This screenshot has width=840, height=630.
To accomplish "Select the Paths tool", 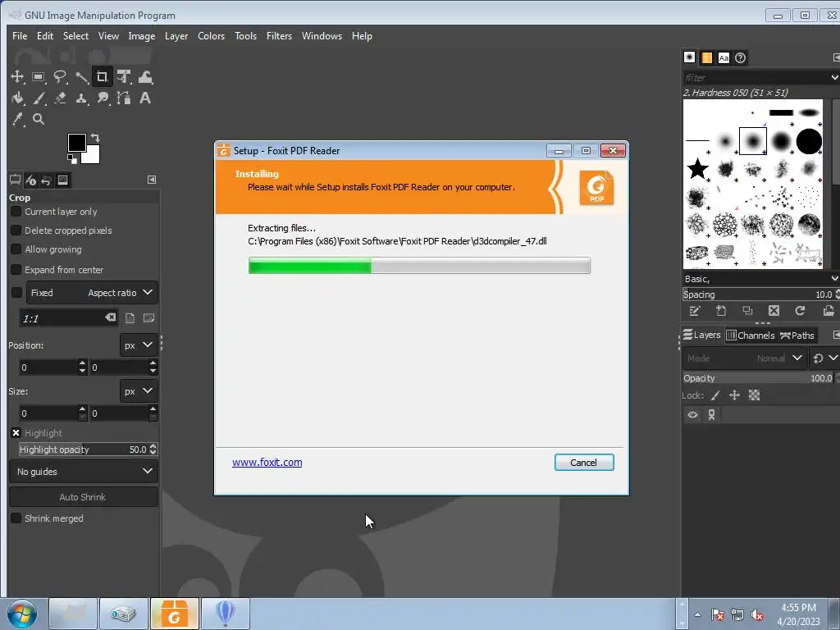I will pos(124,98).
